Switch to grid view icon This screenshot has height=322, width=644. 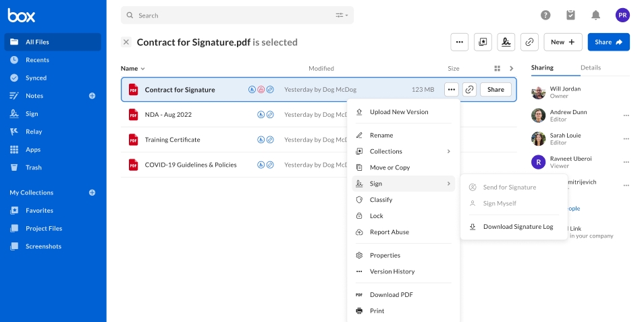tap(498, 68)
